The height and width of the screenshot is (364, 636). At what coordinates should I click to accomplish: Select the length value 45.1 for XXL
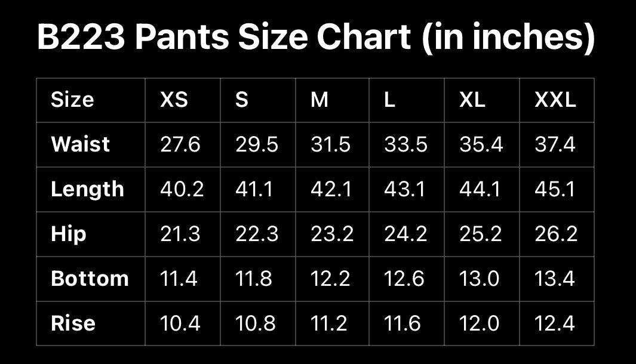click(555, 189)
